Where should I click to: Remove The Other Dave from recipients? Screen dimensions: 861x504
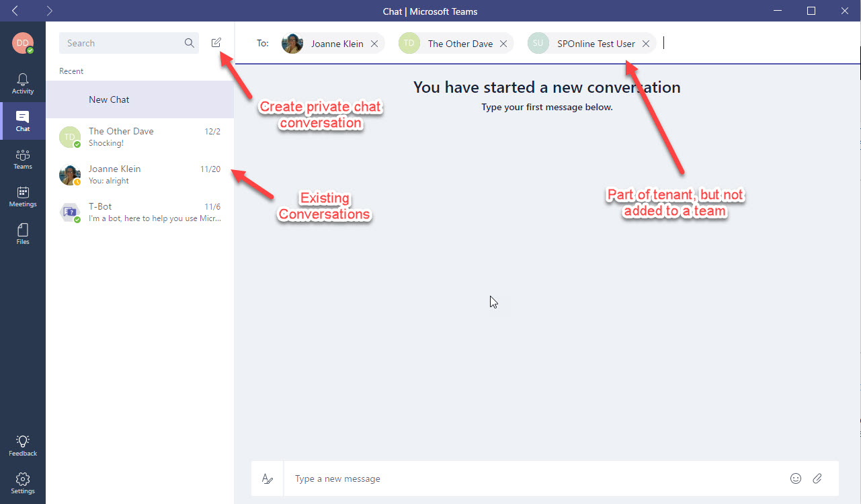(503, 44)
